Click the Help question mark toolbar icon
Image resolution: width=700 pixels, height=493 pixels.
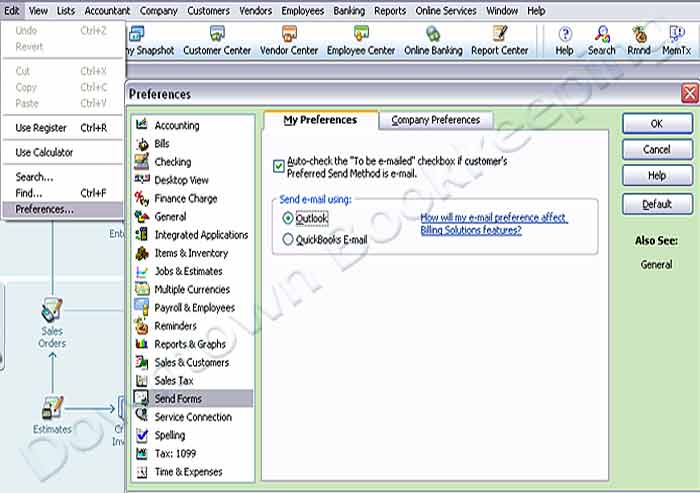point(565,34)
